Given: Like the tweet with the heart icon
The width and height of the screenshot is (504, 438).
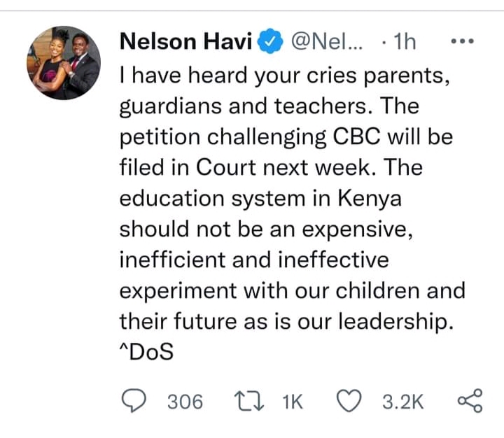Looking at the screenshot, I should point(349,401).
